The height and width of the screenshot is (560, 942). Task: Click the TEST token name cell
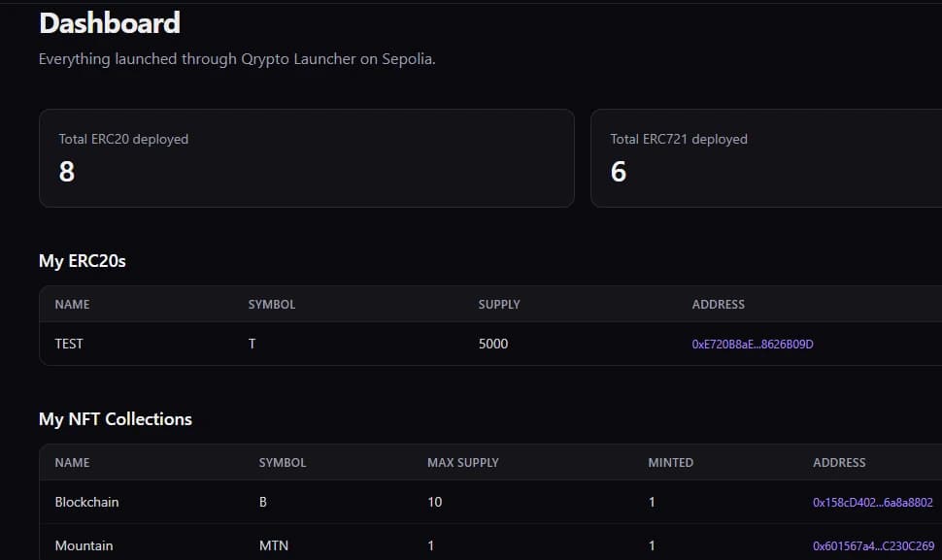click(69, 344)
